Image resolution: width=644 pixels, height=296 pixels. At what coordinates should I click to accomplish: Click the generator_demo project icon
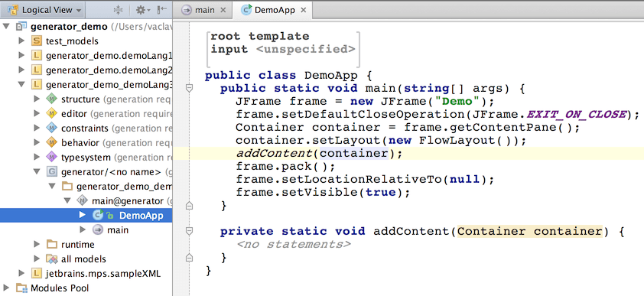tap(21, 27)
